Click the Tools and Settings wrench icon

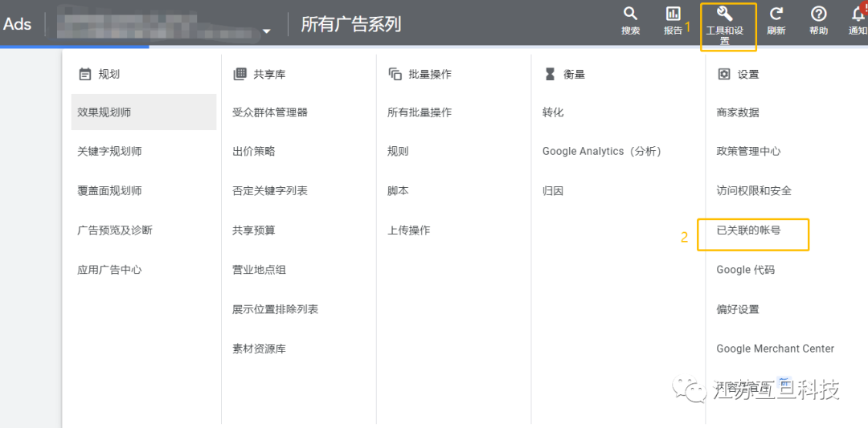click(724, 14)
